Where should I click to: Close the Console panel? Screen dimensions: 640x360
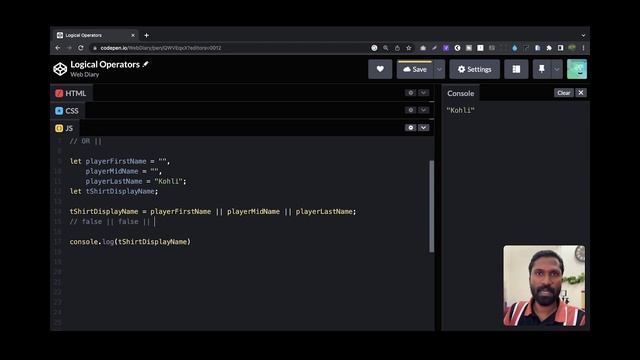581,93
